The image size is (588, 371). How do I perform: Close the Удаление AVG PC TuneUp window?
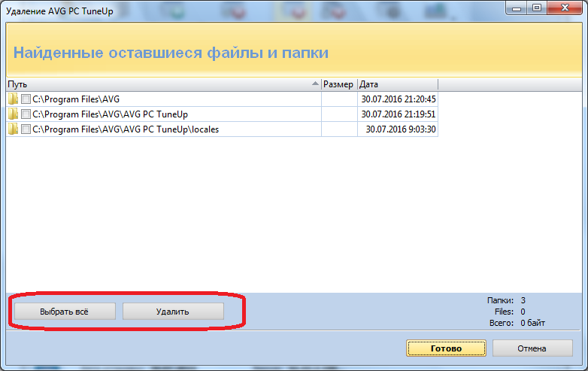(565, 8)
